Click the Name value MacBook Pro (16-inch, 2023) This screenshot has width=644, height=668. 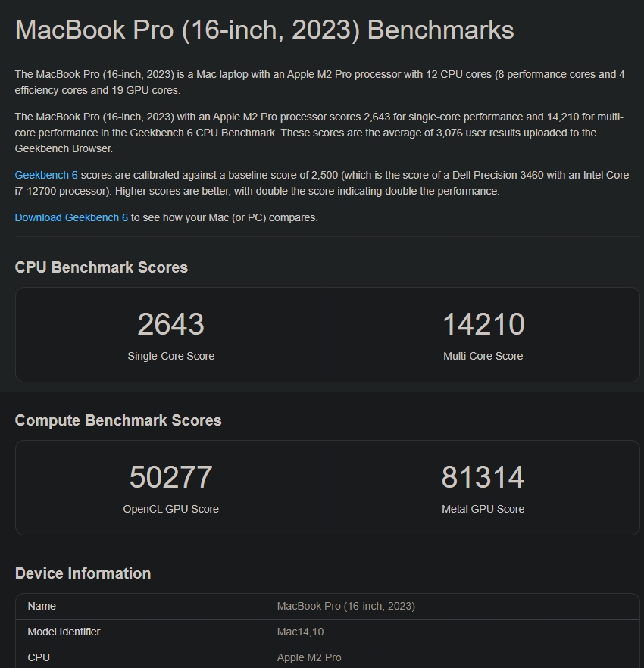pyautogui.click(x=345, y=606)
